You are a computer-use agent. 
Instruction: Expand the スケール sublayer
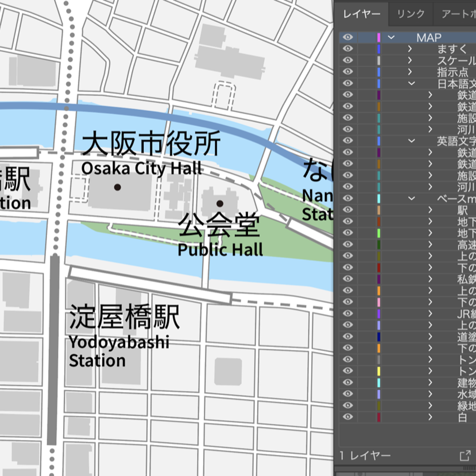[410, 60]
